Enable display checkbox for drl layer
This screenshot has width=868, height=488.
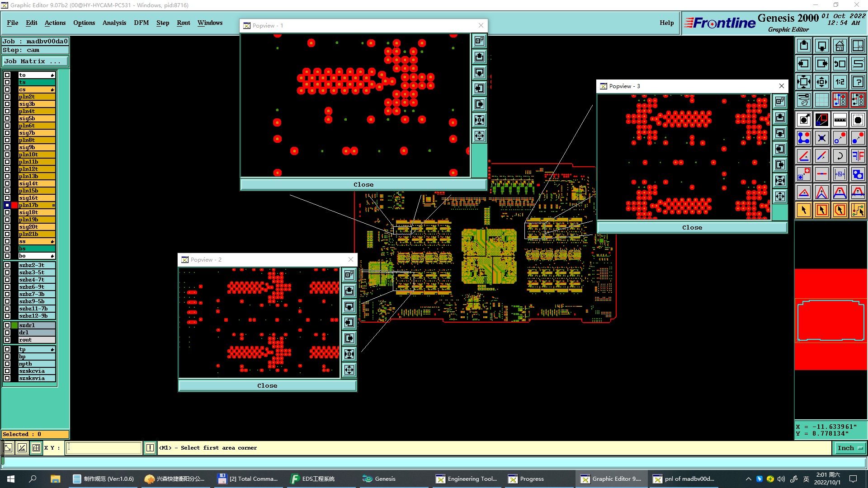coord(7,333)
